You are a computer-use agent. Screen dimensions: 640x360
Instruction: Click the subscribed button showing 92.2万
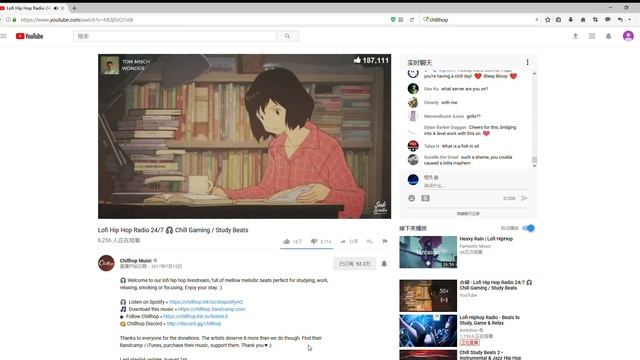354,264
